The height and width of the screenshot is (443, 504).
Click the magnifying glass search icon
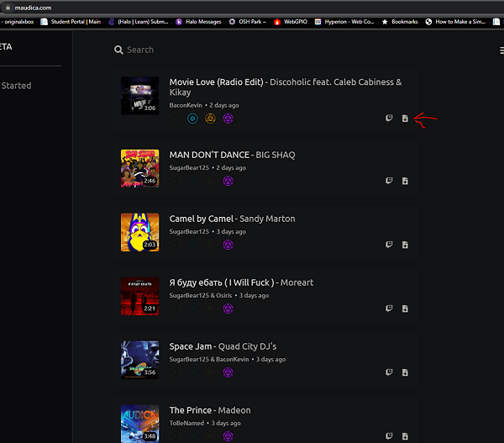pos(118,50)
